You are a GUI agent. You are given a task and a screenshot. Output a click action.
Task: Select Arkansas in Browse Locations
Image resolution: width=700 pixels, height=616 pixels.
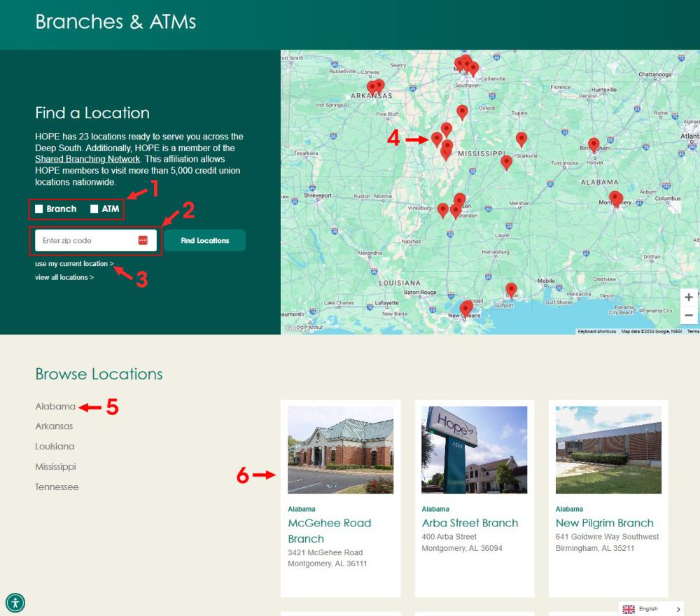coord(54,426)
